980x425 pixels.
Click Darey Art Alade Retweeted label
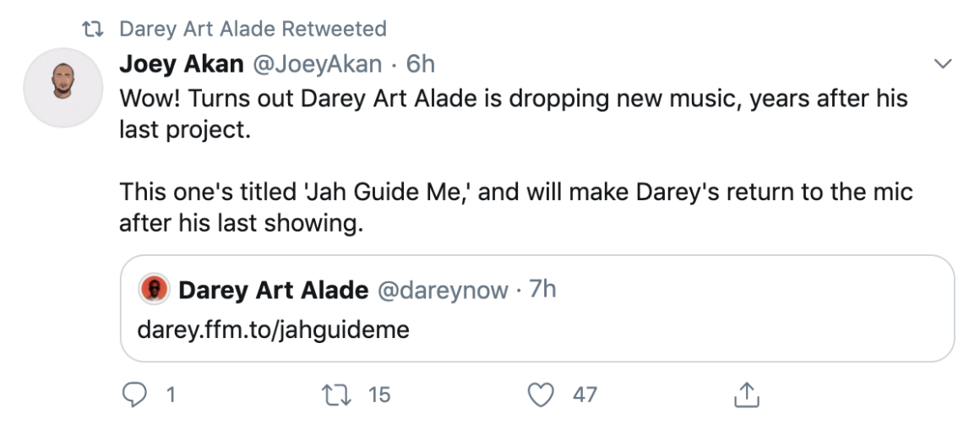(253, 29)
